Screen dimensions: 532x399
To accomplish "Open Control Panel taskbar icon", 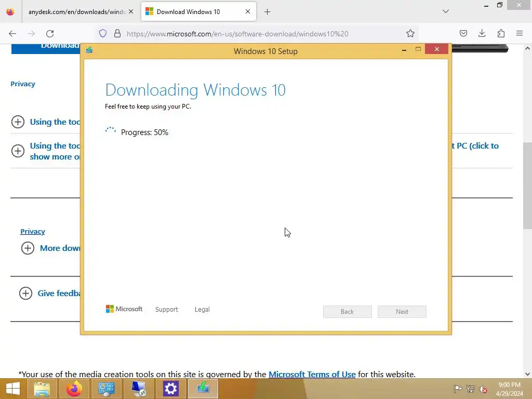I will 106,389.
